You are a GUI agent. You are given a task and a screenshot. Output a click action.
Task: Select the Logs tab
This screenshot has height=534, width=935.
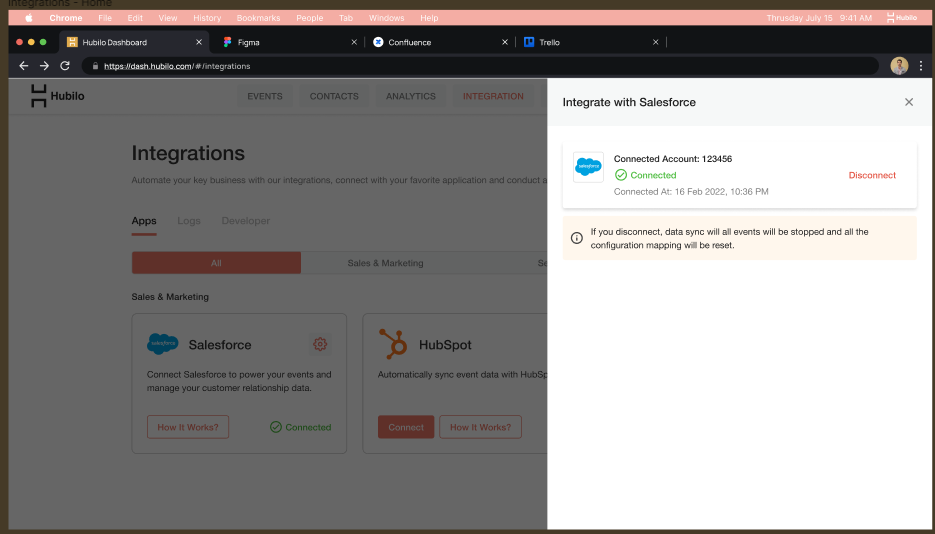click(x=188, y=221)
